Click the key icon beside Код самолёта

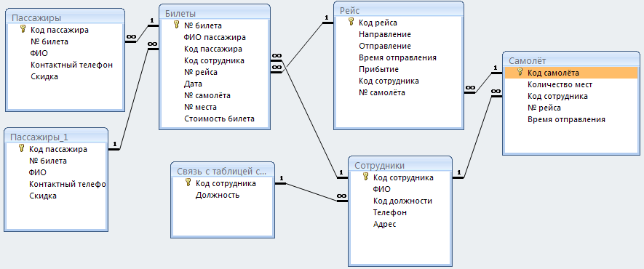(x=520, y=73)
